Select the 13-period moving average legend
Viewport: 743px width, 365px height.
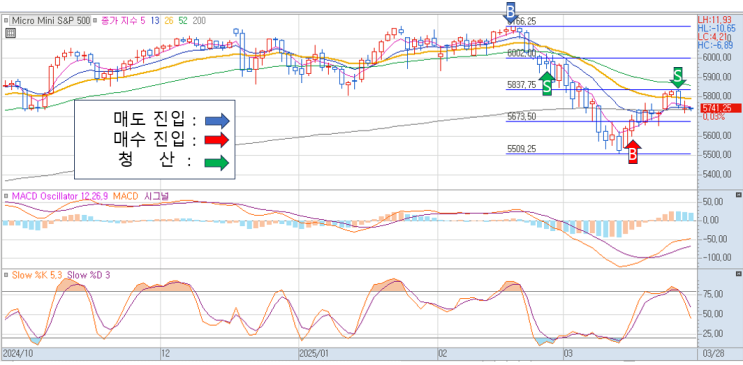click(x=154, y=21)
